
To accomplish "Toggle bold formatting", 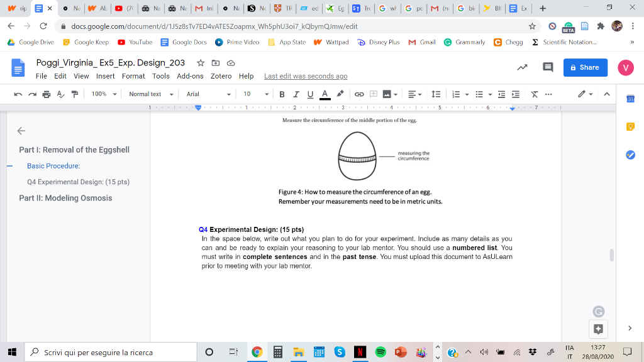I will [281, 94].
